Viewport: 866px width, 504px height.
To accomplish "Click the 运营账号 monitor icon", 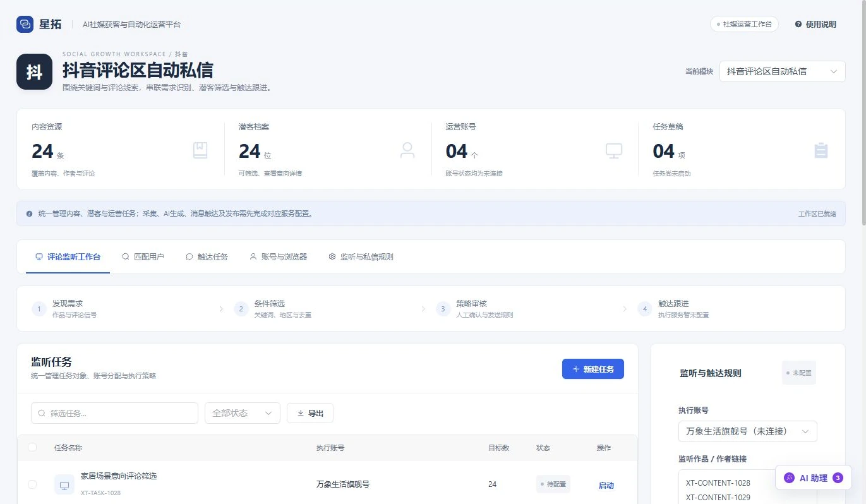I will click(614, 150).
